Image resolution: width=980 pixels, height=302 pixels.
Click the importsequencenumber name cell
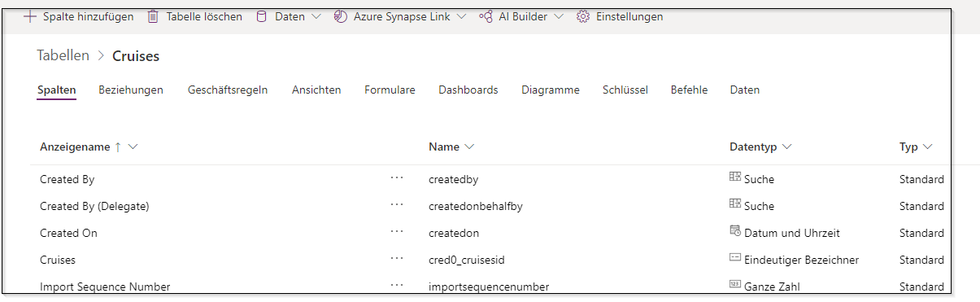tap(489, 287)
